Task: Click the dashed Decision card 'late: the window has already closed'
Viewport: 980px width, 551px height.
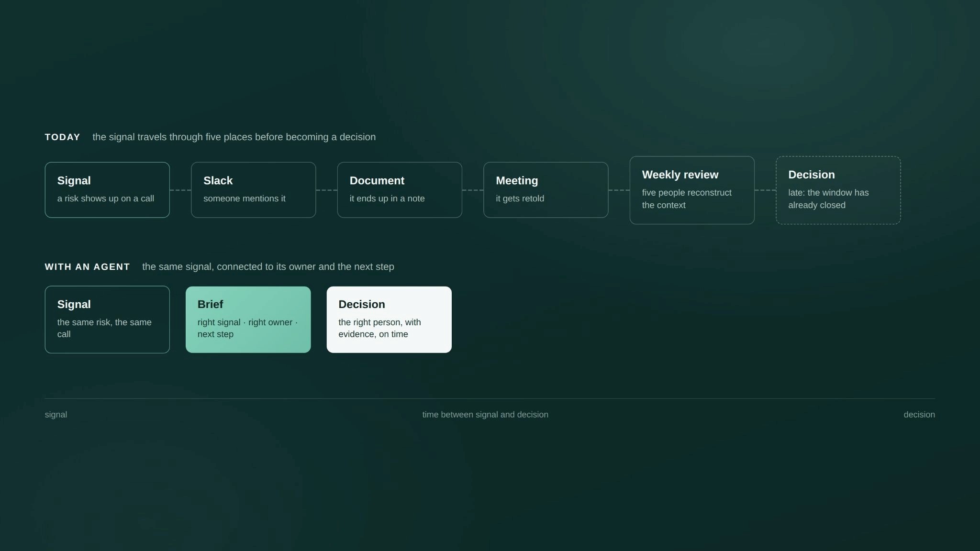Action: [838, 190]
